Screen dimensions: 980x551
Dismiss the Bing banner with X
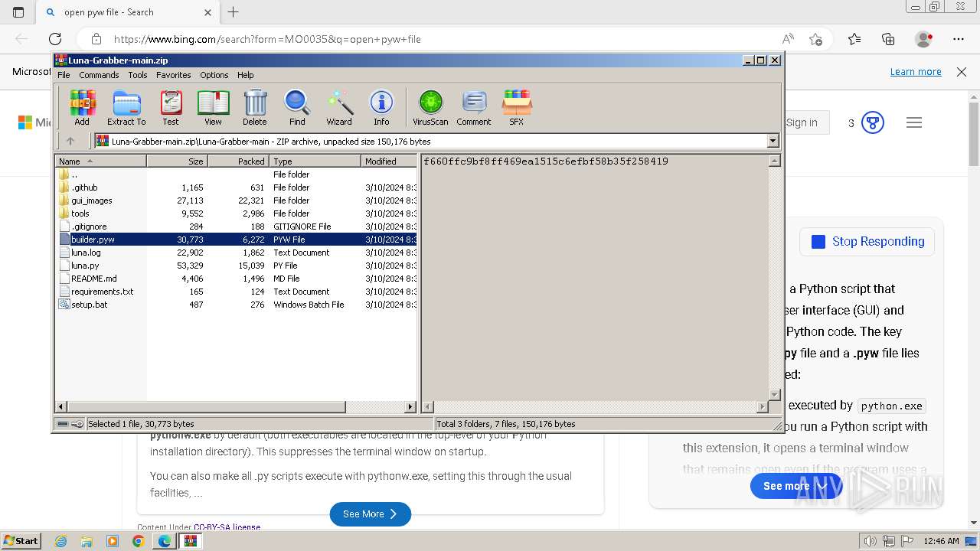[962, 71]
